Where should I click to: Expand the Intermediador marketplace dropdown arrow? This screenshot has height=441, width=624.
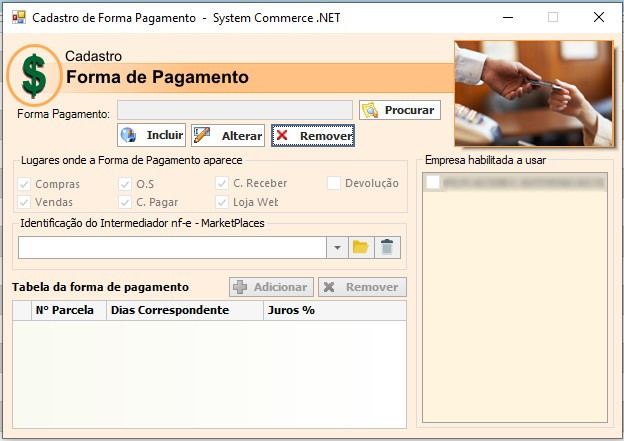(x=337, y=248)
